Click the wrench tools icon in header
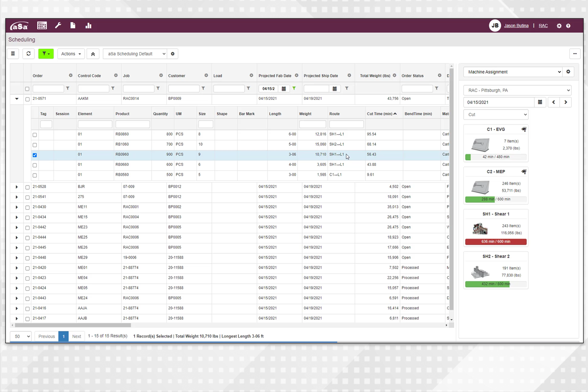 [x=58, y=26]
